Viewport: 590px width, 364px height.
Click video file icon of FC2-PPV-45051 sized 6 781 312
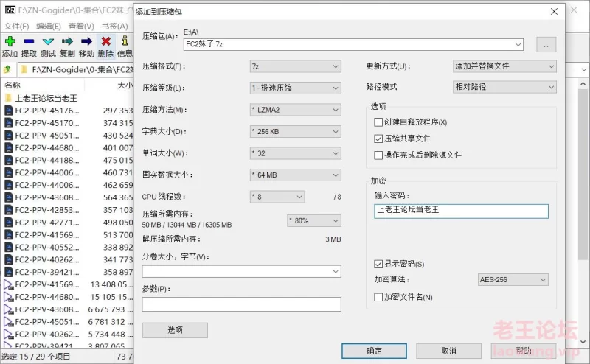coord(9,322)
